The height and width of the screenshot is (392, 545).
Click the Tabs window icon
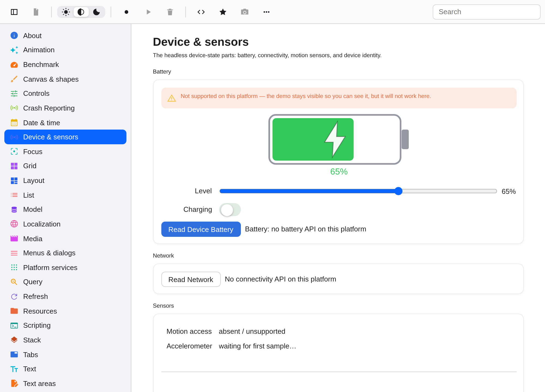coord(14,355)
